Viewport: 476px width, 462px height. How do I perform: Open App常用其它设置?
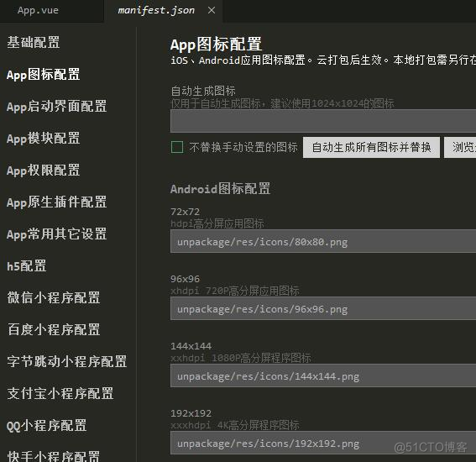coord(56,234)
